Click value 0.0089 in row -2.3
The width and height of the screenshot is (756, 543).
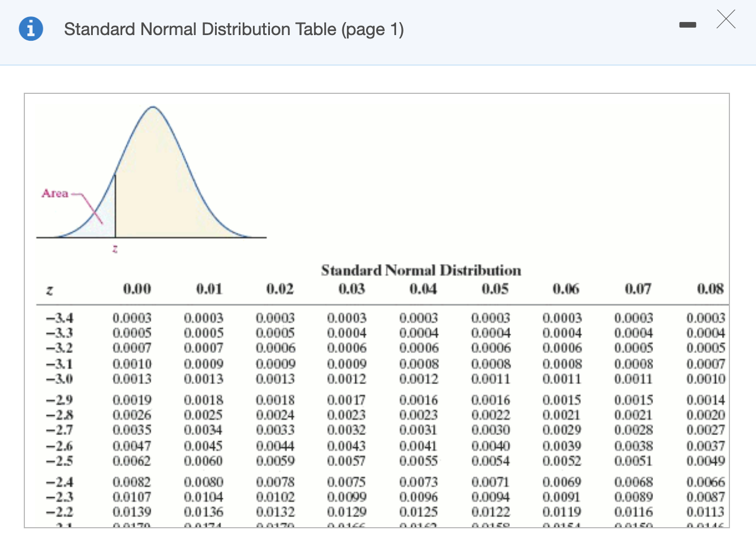point(634,497)
